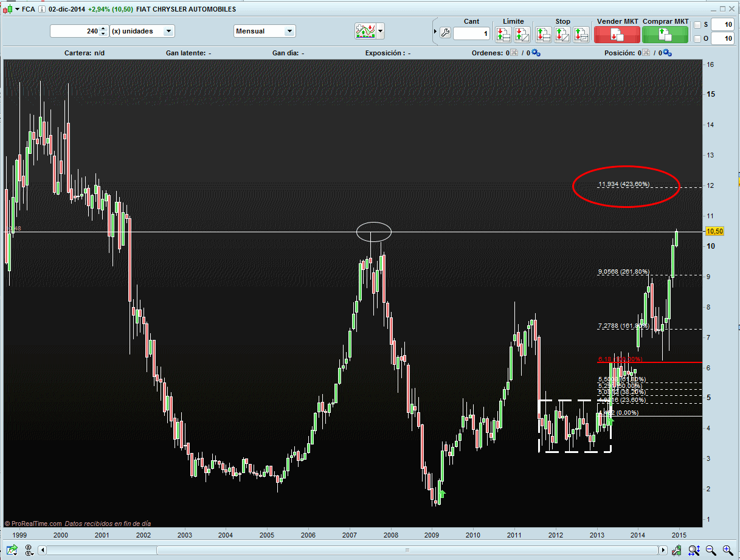Click the export chart icon at bottom left
This screenshot has height=560, width=740.
pyautogui.click(x=12, y=550)
